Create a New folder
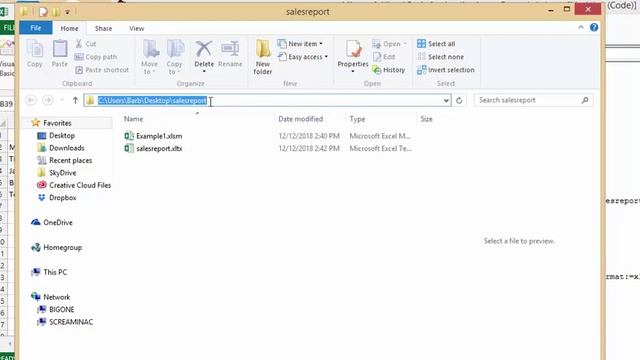 click(x=263, y=57)
